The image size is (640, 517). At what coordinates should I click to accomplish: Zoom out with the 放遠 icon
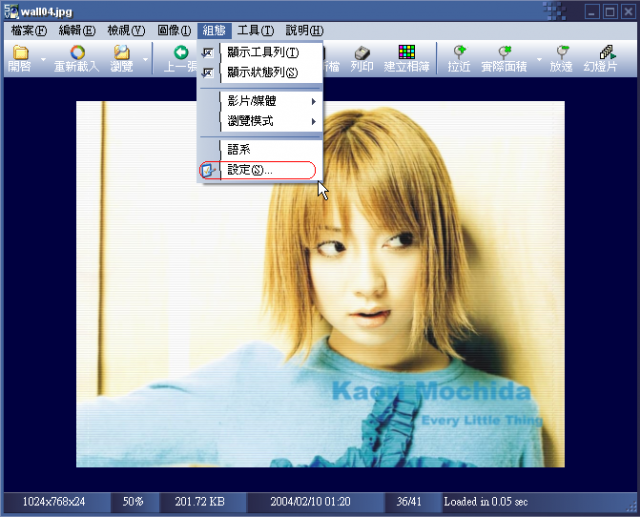pos(562,52)
